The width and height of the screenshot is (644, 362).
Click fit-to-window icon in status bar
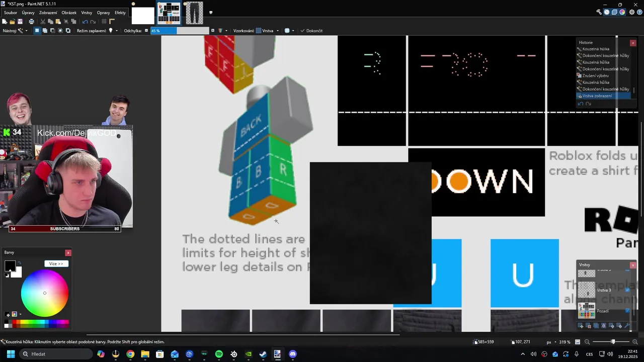pos(578,342)
